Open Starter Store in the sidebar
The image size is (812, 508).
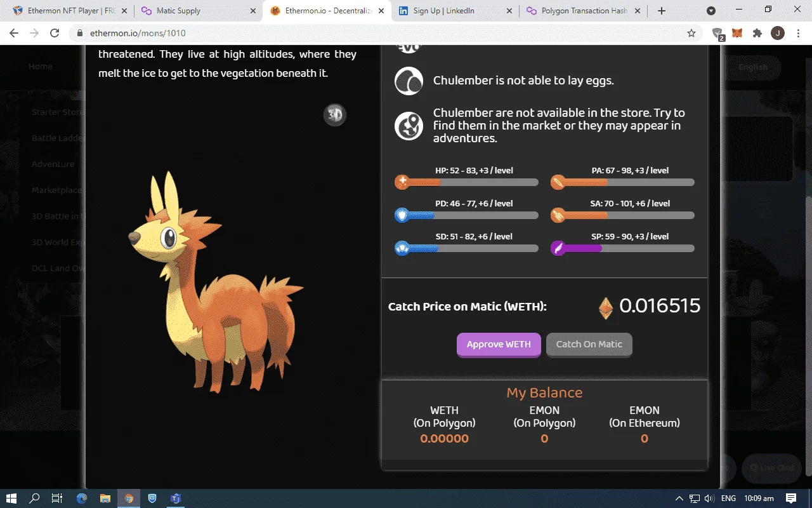pos(57,112)
